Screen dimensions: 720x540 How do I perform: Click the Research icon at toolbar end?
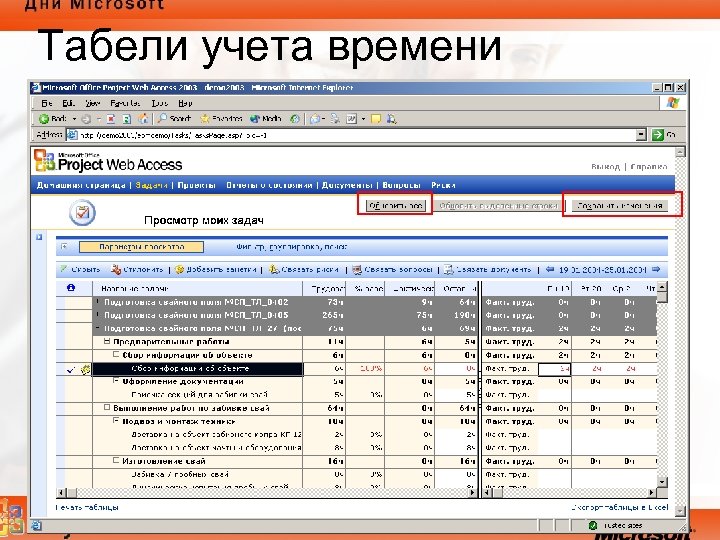pyautogui.click(x=391, y=119)
